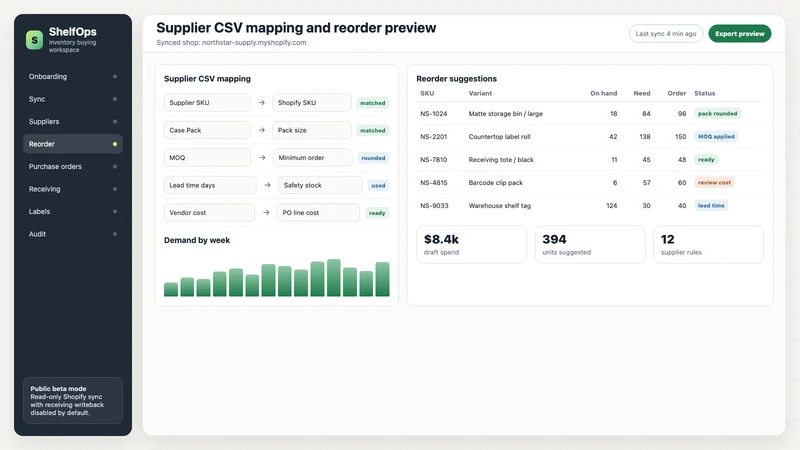Click Receiving tote / black variant

click(501, 160)
